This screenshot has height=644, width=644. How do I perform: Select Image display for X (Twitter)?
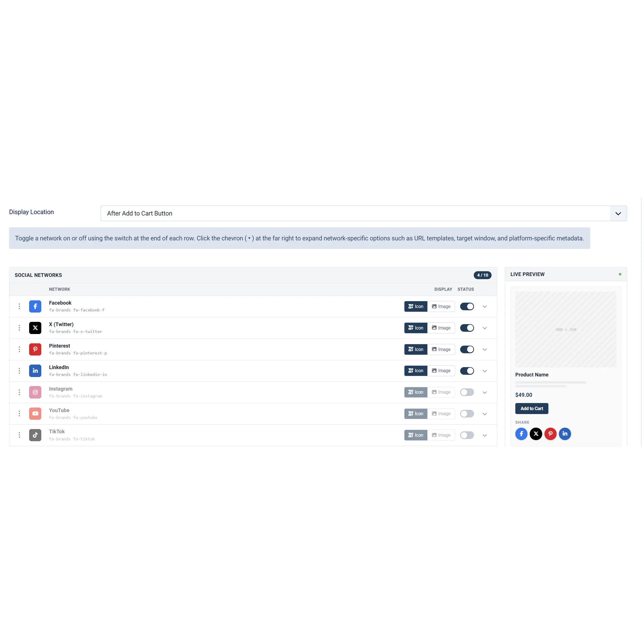click(x=441, y=328)
